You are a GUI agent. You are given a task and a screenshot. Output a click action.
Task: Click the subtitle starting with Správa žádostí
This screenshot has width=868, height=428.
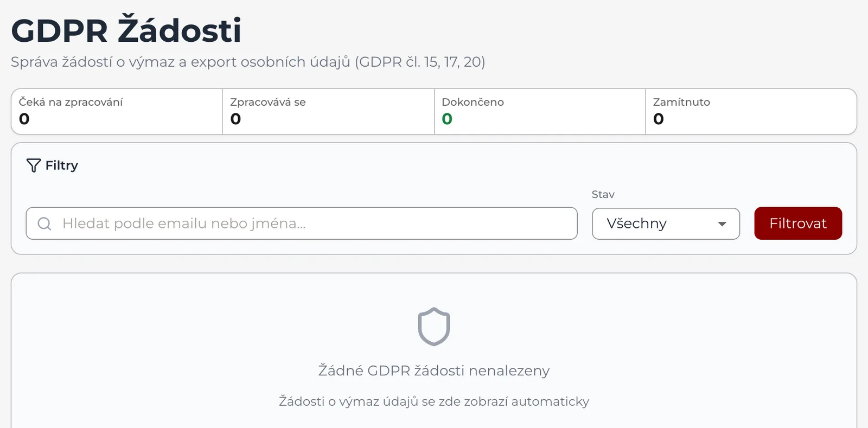point(248,62)
